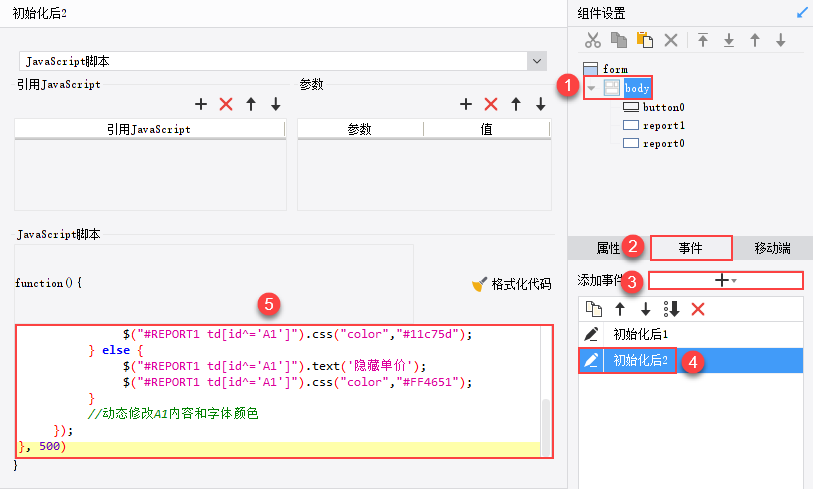Move selected event down in list
The height and width of the screenshot is (489, 813).
point(646,310)
